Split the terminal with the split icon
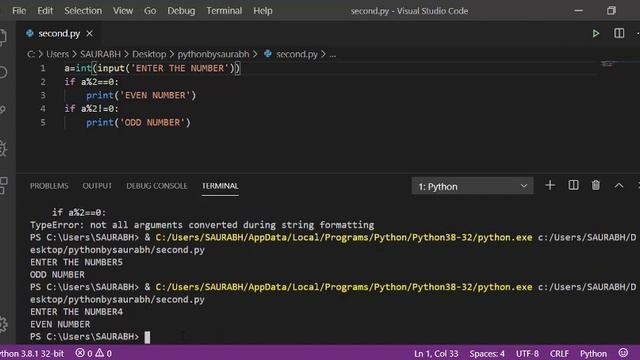This screenshot has height=360, width=640. (x=573, y=185)
